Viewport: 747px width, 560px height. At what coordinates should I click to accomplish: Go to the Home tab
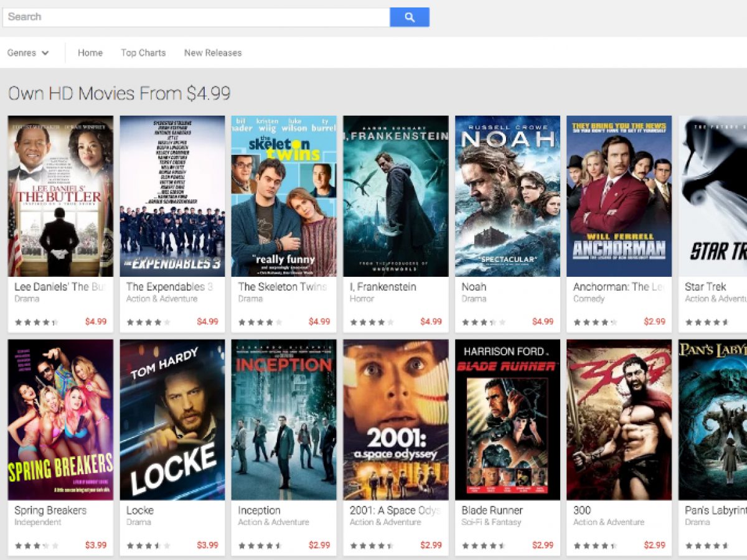(90, 53)
